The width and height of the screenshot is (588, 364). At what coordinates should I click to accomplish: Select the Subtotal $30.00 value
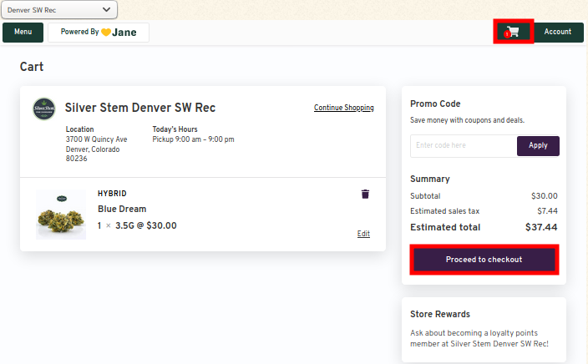[544, 196]
